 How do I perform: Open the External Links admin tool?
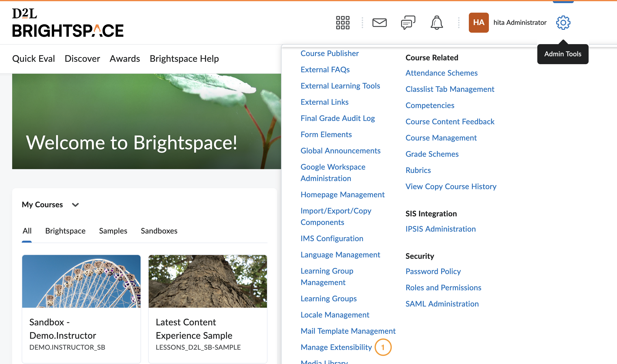click(324, 102)
